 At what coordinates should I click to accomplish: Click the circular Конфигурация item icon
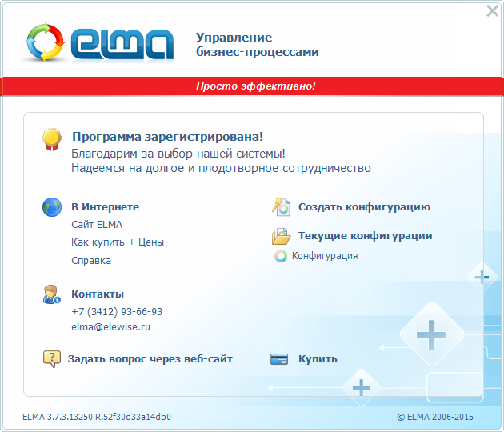[281, 257]
